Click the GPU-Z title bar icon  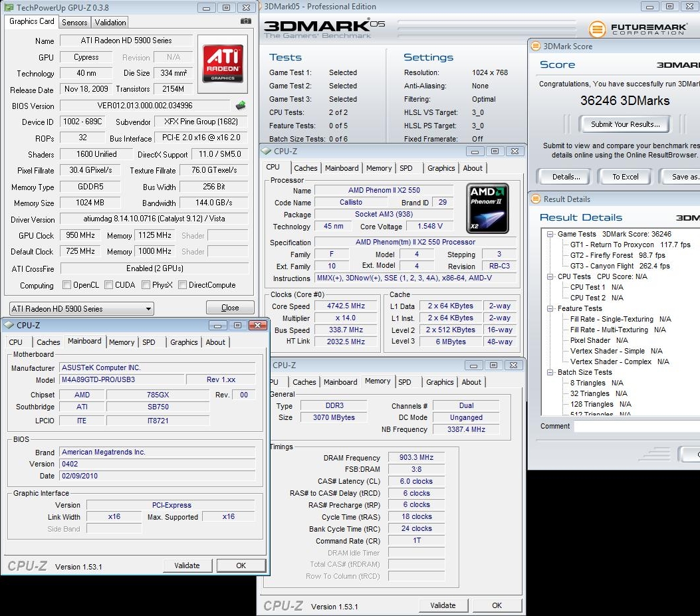[x=9, y=7]
